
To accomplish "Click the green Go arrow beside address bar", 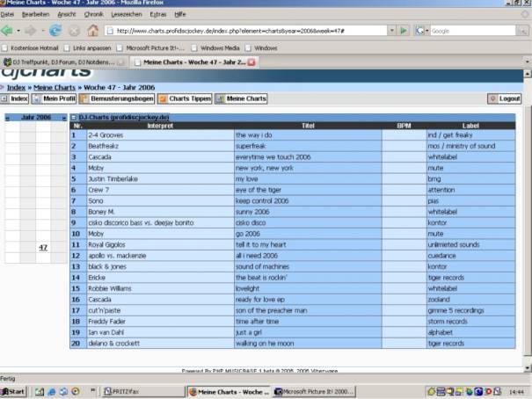I will [x=404, y=31].
